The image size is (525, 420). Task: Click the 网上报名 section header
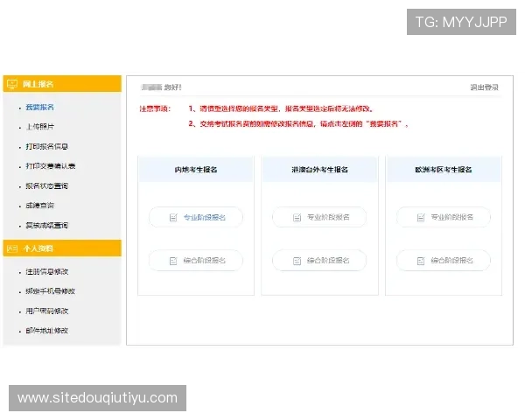pyautogui.click(x=62, y=84)
